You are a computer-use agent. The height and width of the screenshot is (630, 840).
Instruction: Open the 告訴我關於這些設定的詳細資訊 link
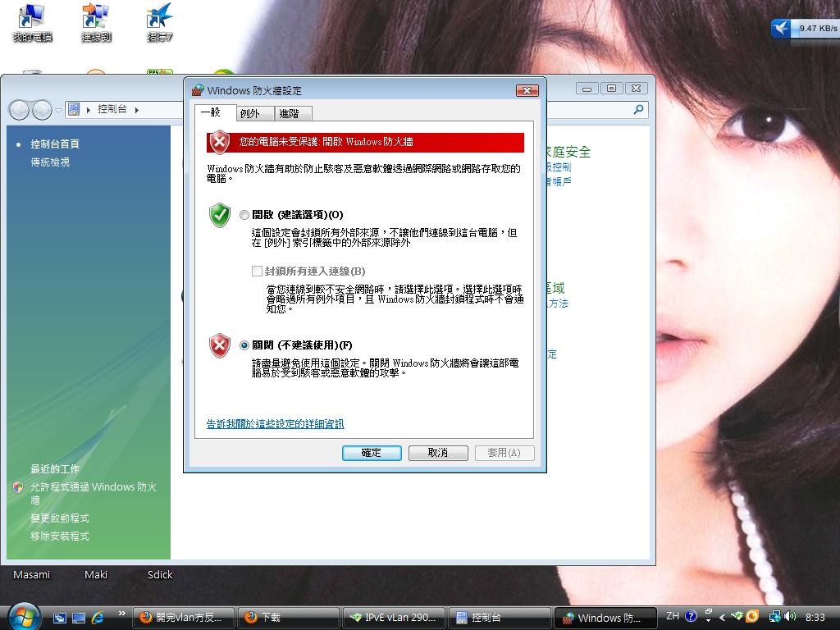276,424
